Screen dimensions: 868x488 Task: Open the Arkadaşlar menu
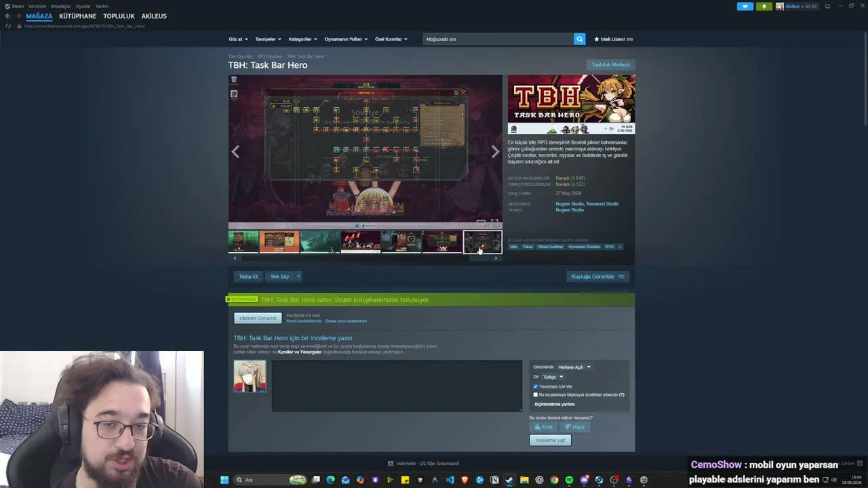click(x=61, y=6)
